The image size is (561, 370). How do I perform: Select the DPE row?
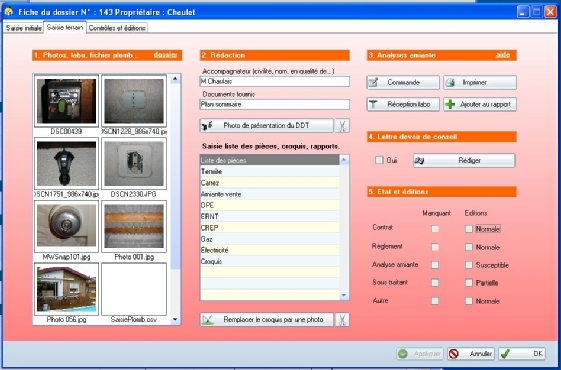pyautogui.click(x=269, y=205)
